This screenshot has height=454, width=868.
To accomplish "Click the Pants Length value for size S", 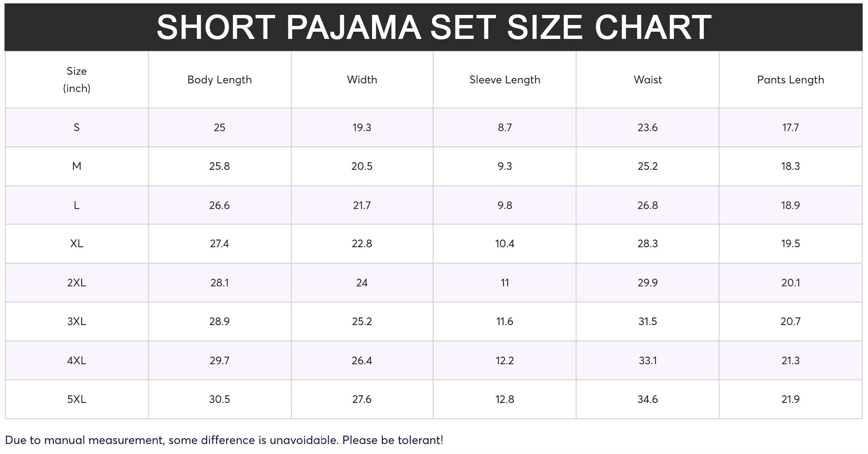I will 790,127.
